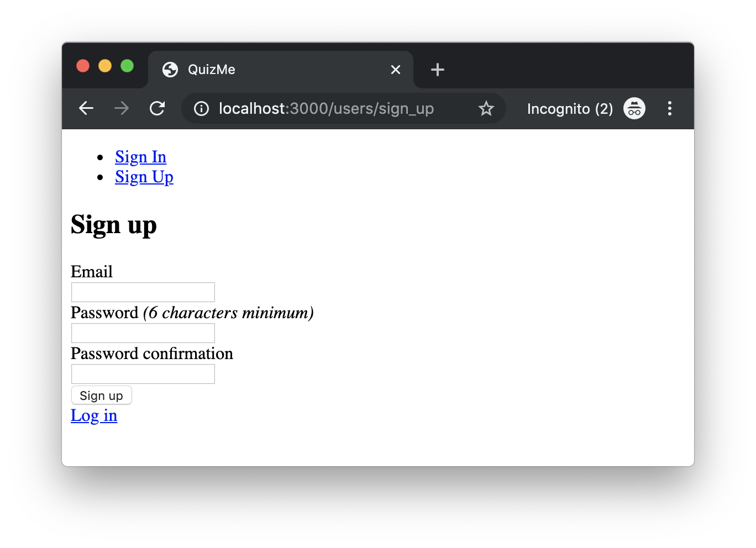This screenshot has height=548, width=756.
Task: Click the address bar URL
Action: click(326, 109)
